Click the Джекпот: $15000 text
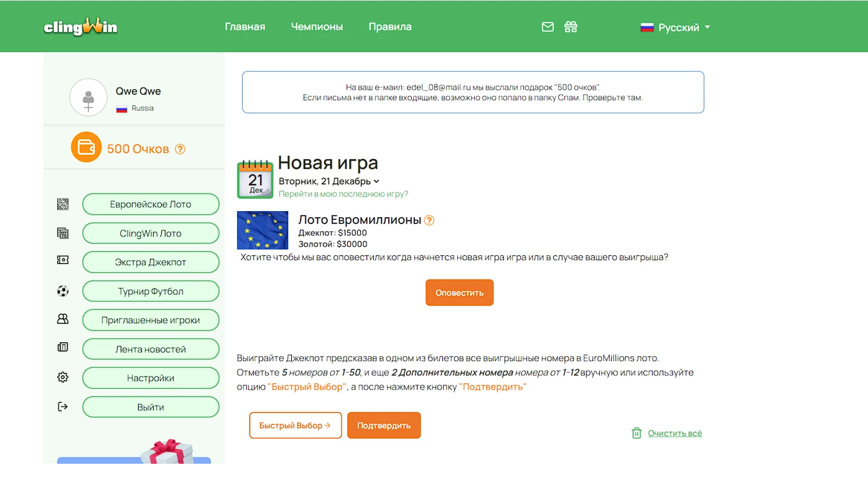The height and width of the screenshot is (498, 868). point(333,233)
